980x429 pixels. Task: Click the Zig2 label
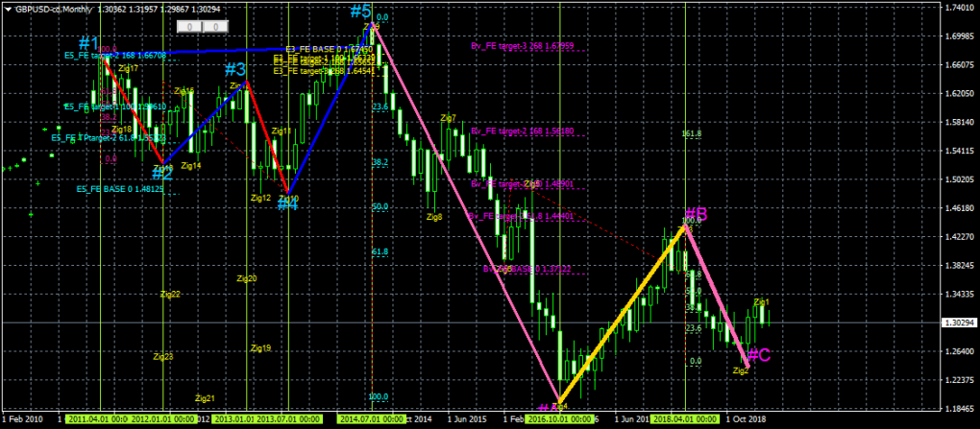740,370
